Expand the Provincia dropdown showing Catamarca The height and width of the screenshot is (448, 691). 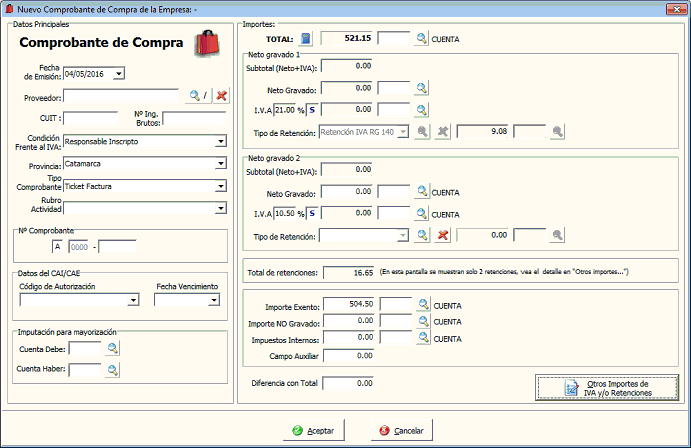(x=220, y=163)
